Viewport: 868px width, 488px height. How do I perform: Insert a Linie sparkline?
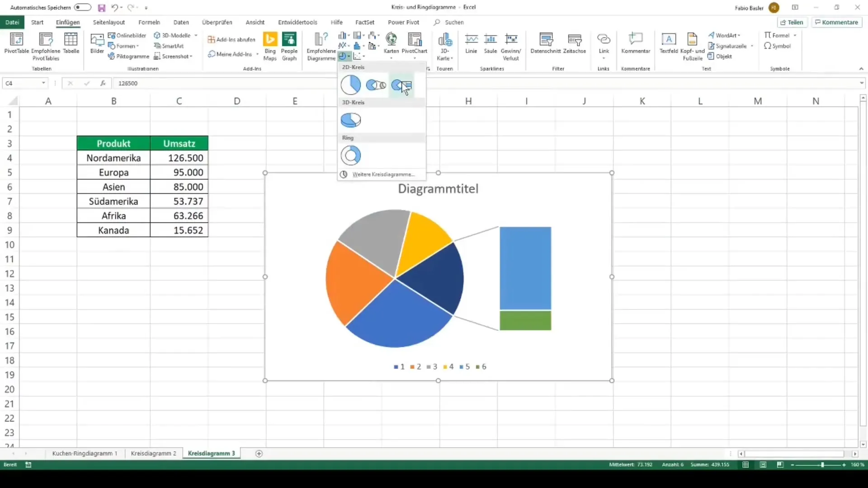coord(471,43)
